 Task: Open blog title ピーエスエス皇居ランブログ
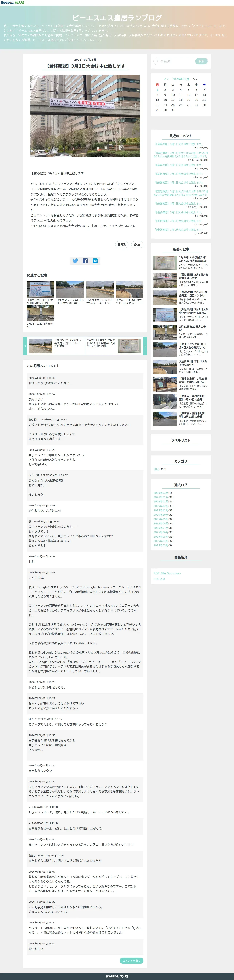[x=117, y=18]
